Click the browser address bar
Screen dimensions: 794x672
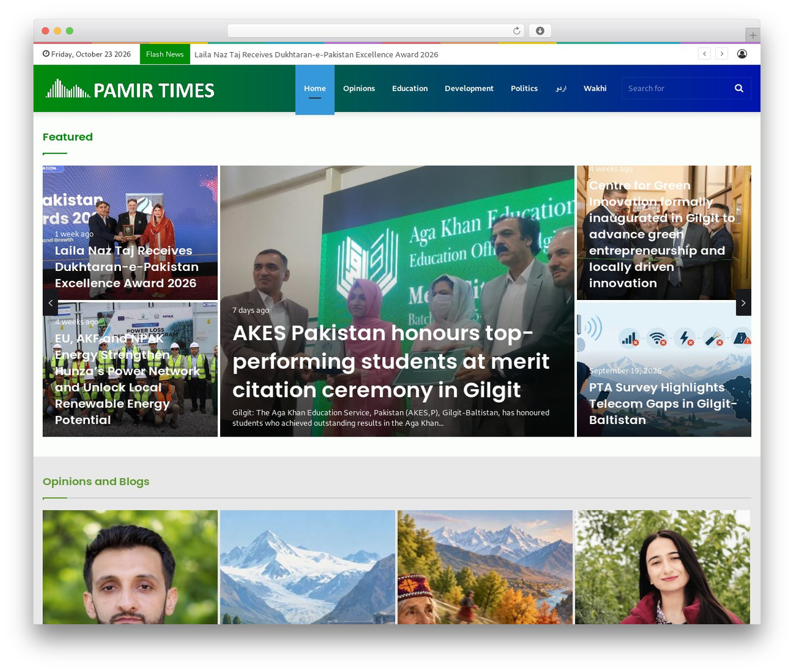click(x=375, y=31)
